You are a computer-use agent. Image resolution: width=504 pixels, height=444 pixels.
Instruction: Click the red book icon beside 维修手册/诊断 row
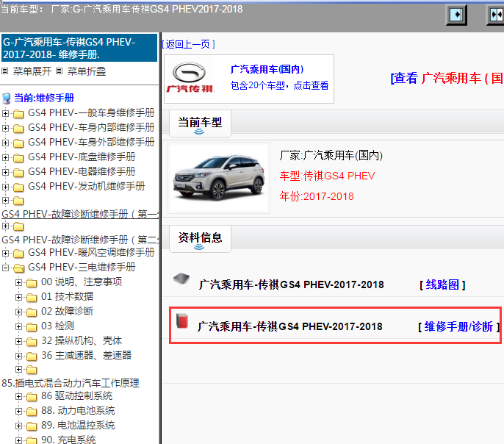click(x=182, y=321)
